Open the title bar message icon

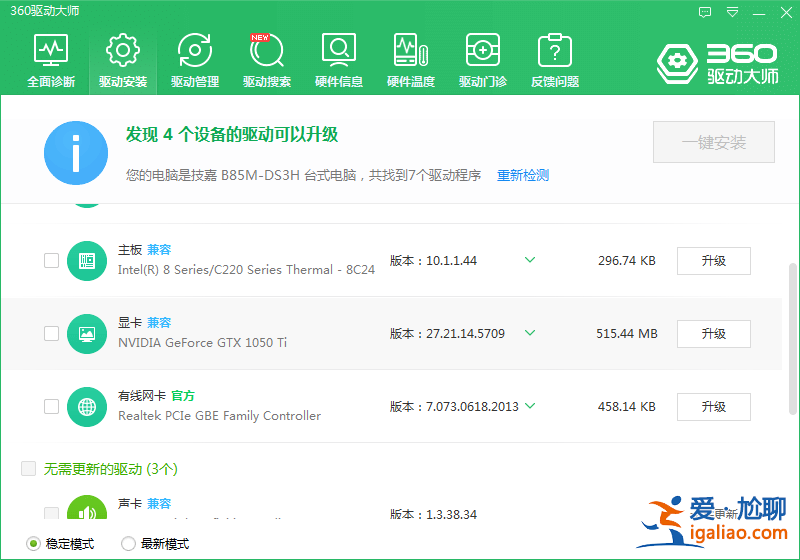click(x=705, y=12)
